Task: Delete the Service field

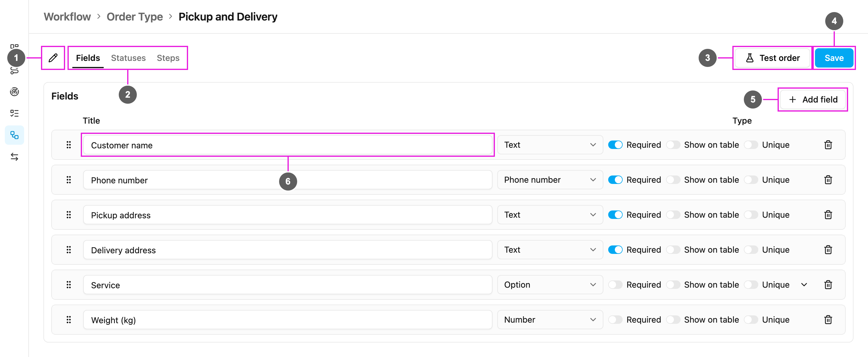Action: coord(828,285)
